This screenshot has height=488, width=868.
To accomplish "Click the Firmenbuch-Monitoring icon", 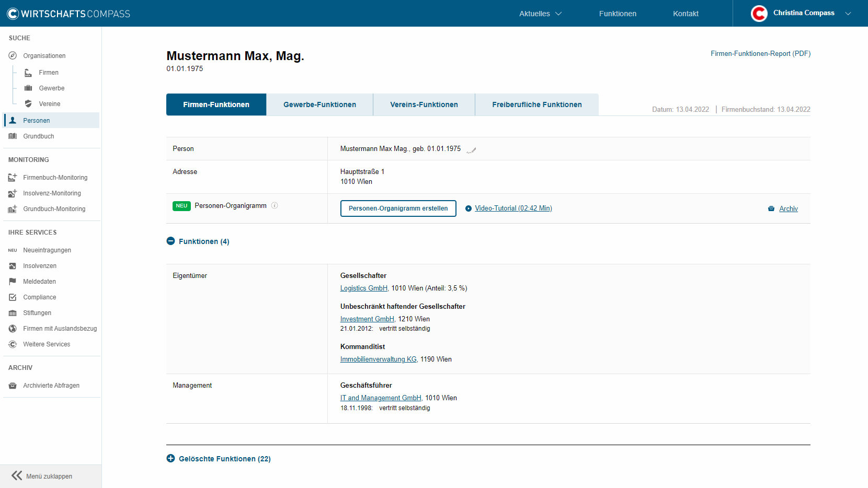I will pyautogui.click(x=13, y=178).
